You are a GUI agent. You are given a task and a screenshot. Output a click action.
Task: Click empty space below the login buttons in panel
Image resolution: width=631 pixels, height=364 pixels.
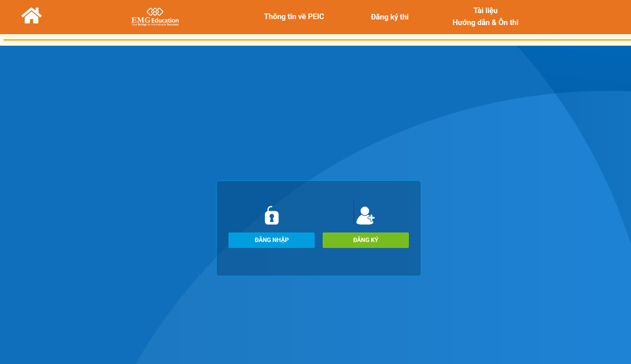(318, 261)
